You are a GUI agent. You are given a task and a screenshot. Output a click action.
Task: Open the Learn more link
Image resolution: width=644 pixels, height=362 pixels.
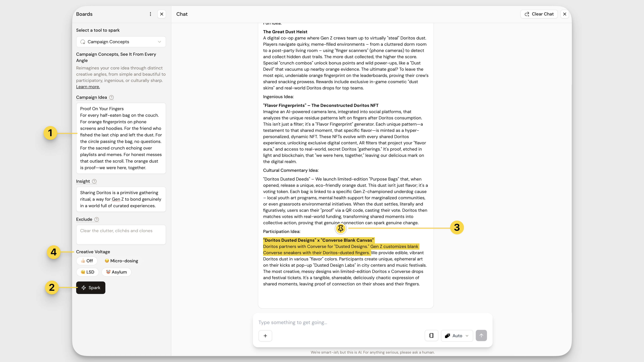(88, 87)
